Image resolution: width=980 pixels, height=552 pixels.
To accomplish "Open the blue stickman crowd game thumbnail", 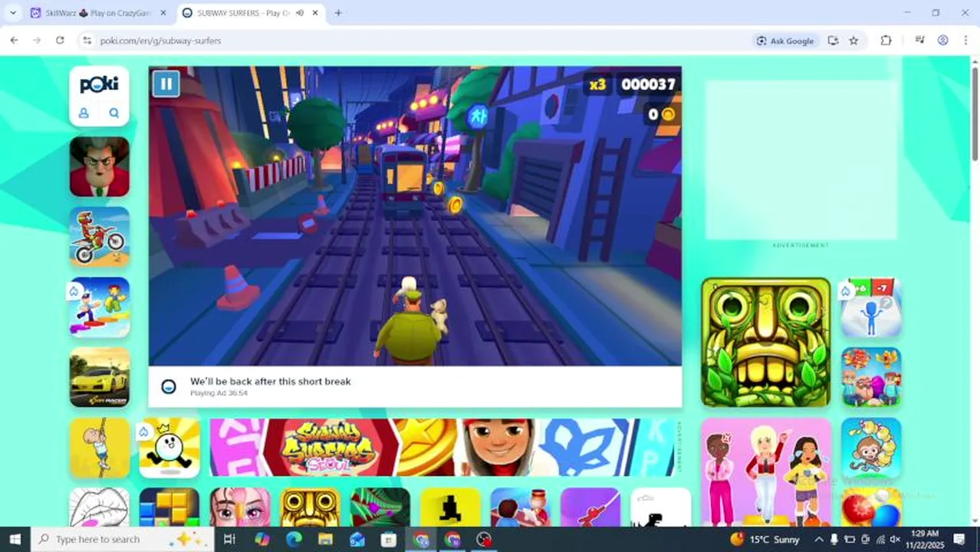I will pos(871,307).
